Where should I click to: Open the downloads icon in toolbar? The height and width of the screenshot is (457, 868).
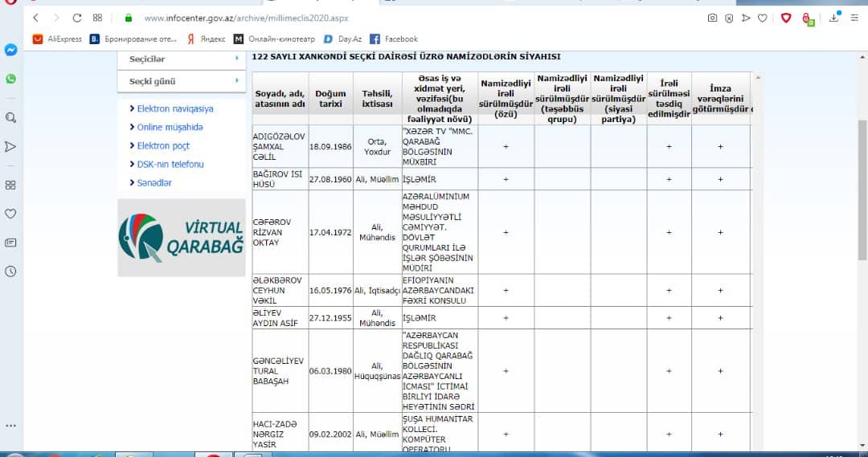pyautogui.click(x=833, y=18)
